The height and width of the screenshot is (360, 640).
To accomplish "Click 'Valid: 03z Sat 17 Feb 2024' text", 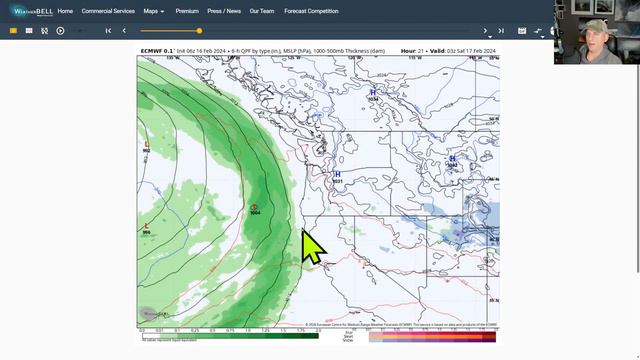I will [x=463, y=51].
